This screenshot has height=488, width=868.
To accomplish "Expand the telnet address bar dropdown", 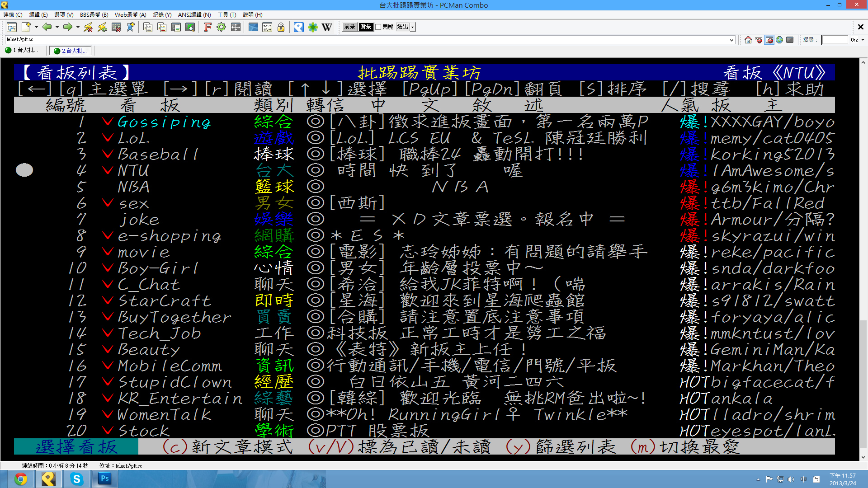I will [731, 40].
